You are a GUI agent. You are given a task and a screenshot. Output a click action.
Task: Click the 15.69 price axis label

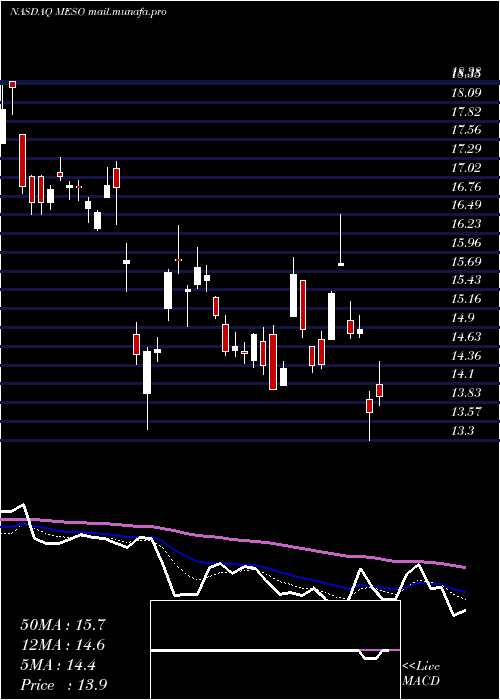coord(467,261)
